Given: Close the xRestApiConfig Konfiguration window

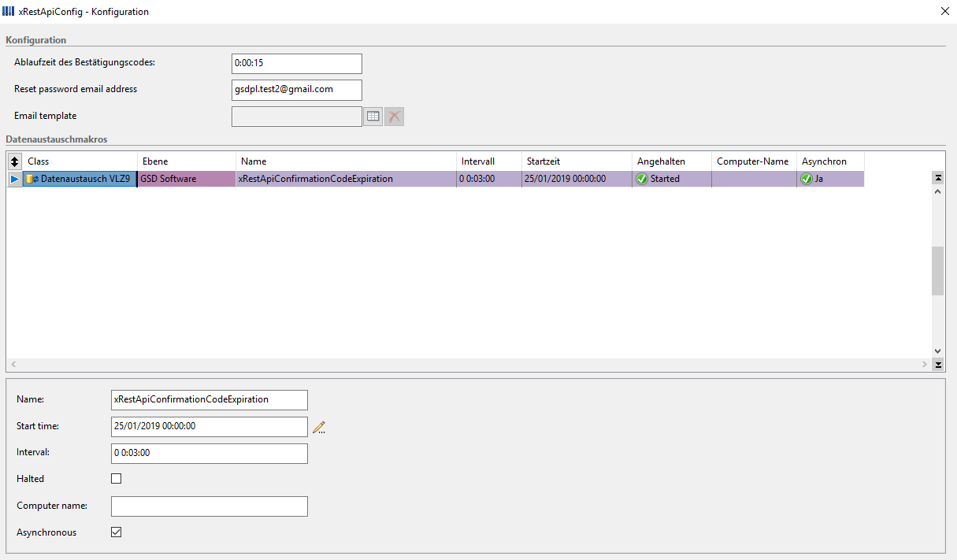Looking at the screenshot, I should click(x=944, y=11).
